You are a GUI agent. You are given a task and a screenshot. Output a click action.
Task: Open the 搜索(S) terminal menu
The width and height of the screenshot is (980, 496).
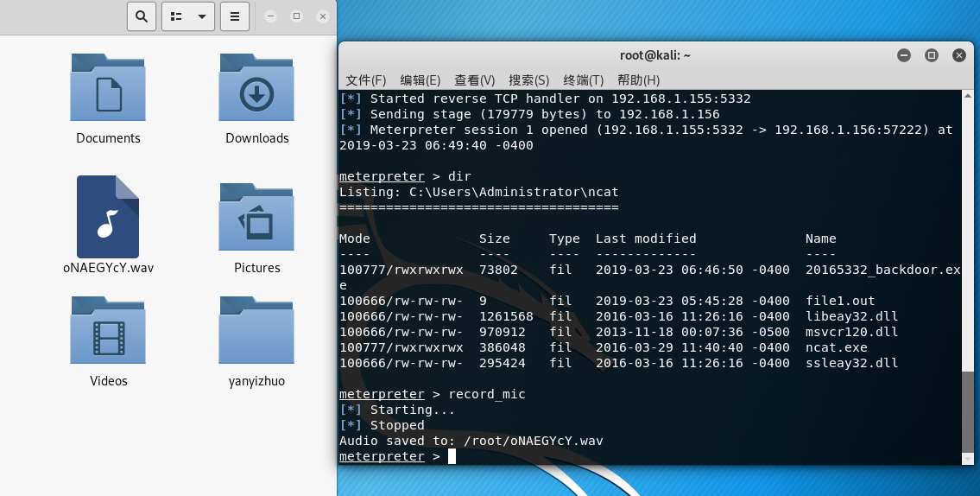[x=528, y=80]
